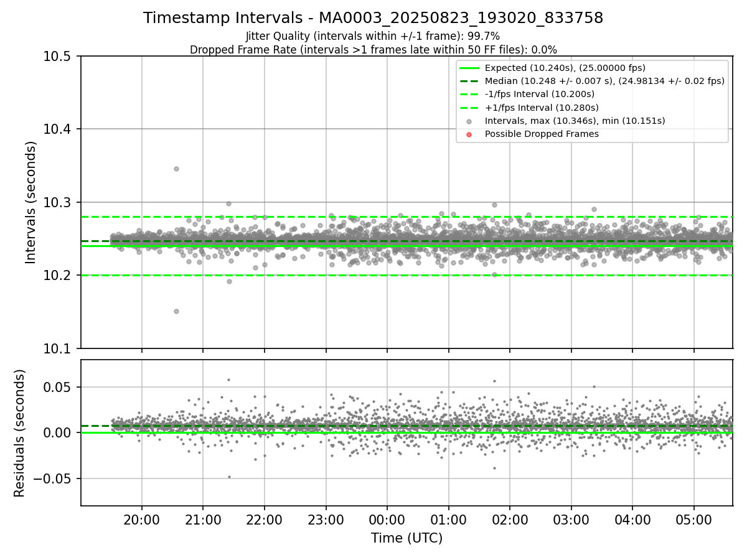
Task: Click the 'Dropped Frame Rate' subtitle line
Action: click(x=373, y=50)
